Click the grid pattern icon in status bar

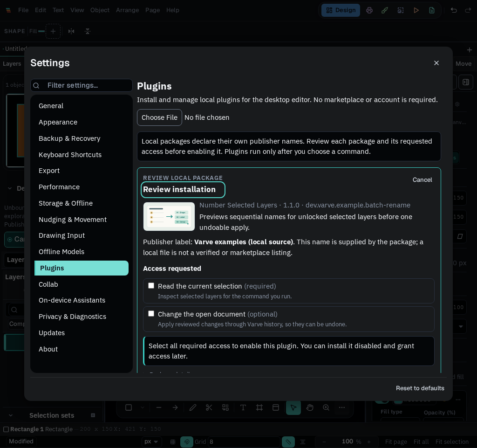click(172, 441)
